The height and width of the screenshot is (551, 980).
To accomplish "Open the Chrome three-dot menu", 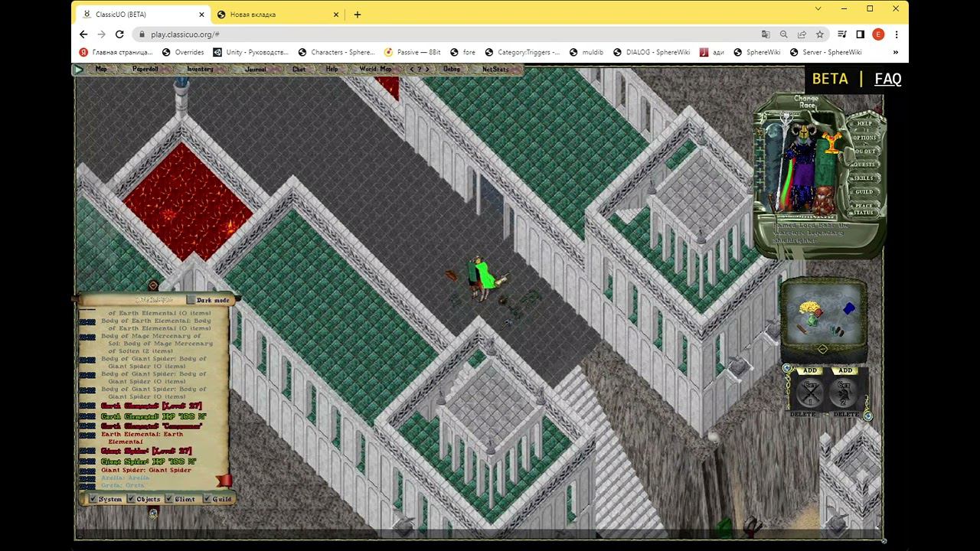I will coord(897,34).
